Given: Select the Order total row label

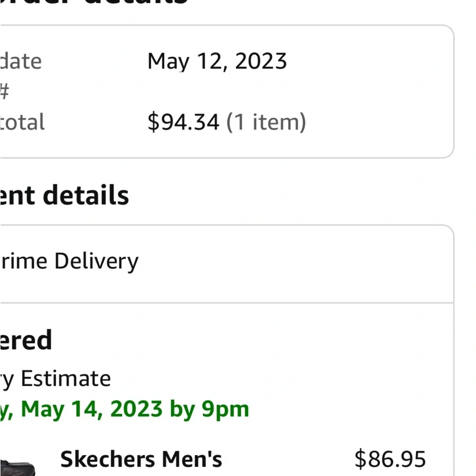Looking at the screenshot, I should pyautogui.click(x=22, y=122).
